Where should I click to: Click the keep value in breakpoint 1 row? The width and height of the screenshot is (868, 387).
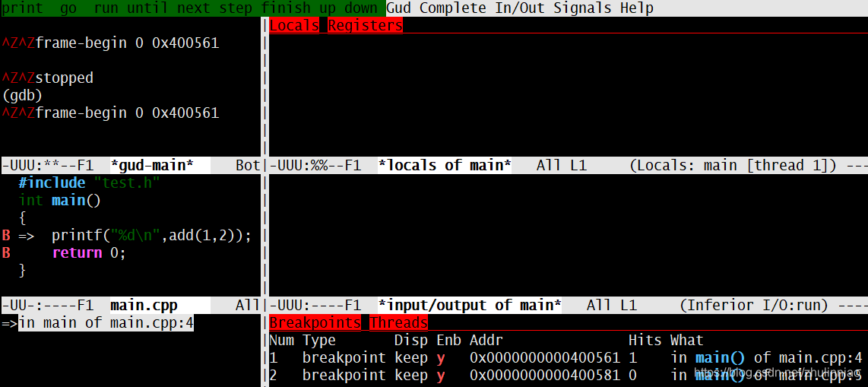click(x=411, y=358)
